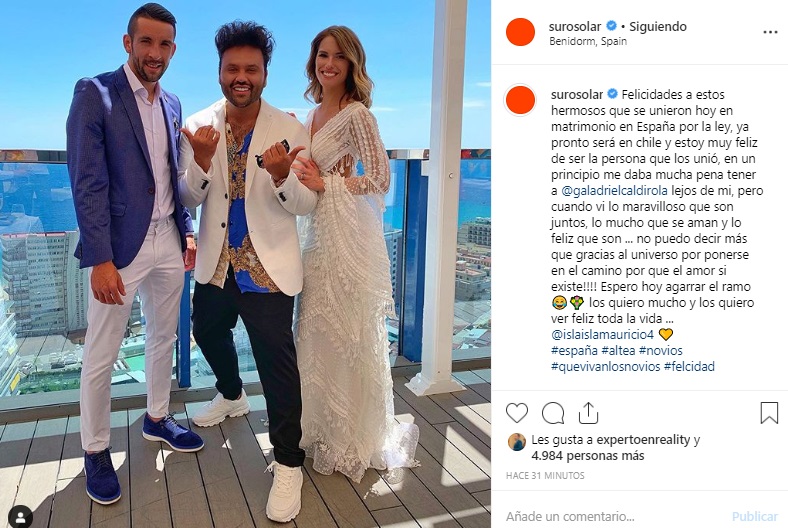Open surosolar avatar beside the caption
The image size is (788, 528).
tap(520, 99)
